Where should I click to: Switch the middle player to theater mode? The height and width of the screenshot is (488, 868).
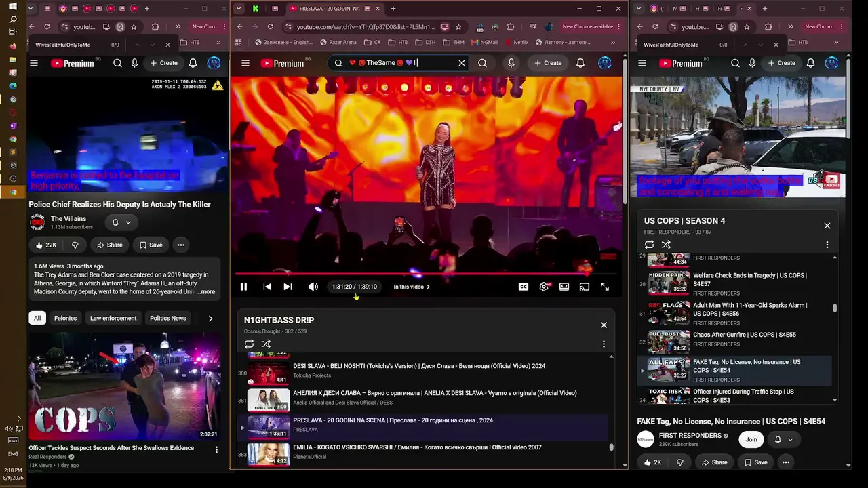click(x=564, y=287)
